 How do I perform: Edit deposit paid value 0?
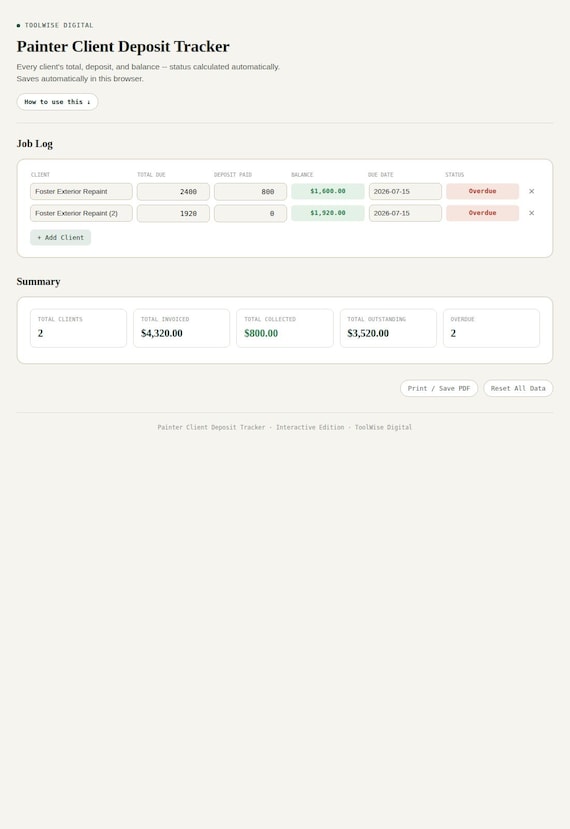pyautogui.click(x=251, y=213)
